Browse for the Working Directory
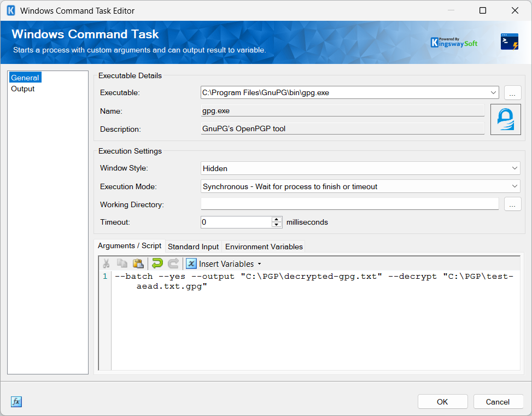The width and height of the screenshot is (532, 416). coord(512,204)
